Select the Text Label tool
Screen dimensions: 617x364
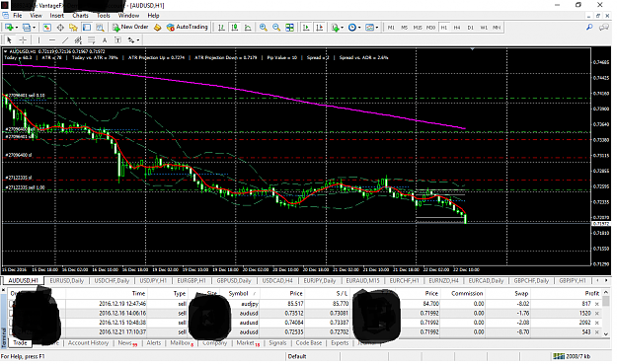click(117, 40)
